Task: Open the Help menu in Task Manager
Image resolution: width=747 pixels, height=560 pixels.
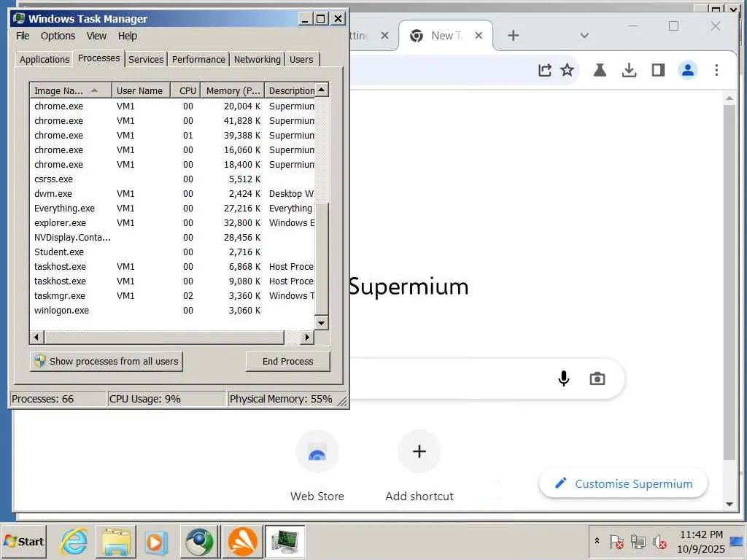Action: 127,36
